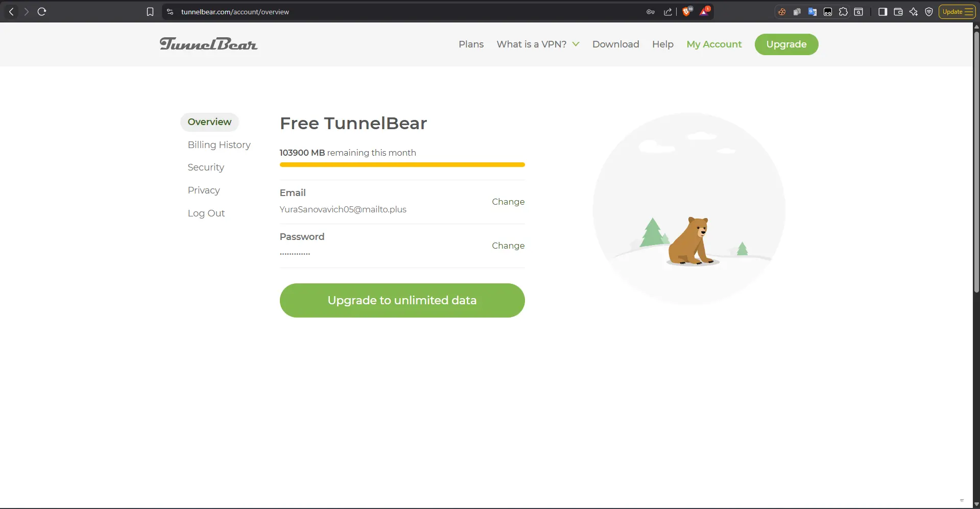Open the cookie extension icon
980x509 pixels.
(x=782, y=12)
